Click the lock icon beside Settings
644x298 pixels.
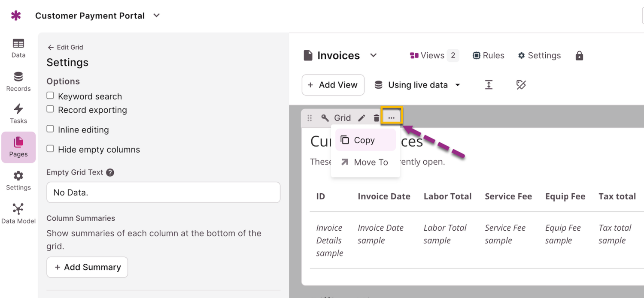coord(579,56)
